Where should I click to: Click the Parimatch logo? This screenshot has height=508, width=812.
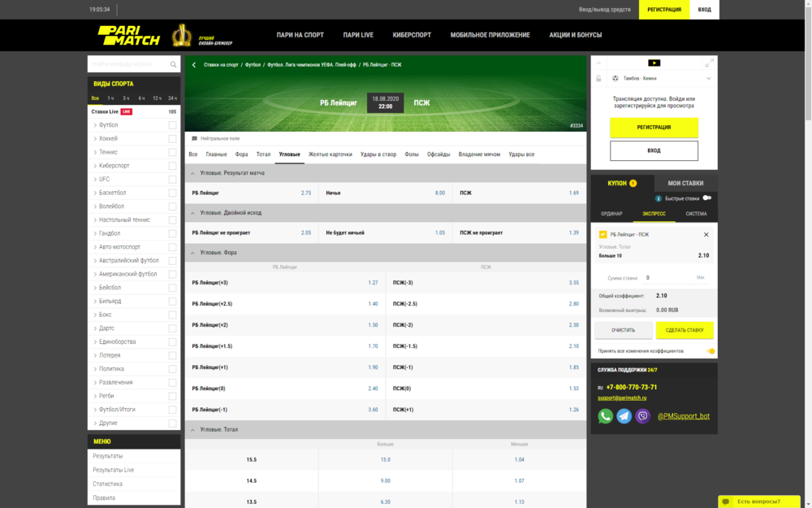click(x=129, y=35)
